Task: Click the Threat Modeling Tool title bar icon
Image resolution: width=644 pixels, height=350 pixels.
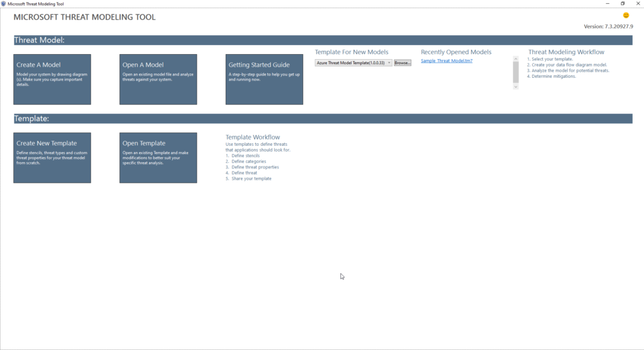Action: pyautogui.click(x=3, y=4)
